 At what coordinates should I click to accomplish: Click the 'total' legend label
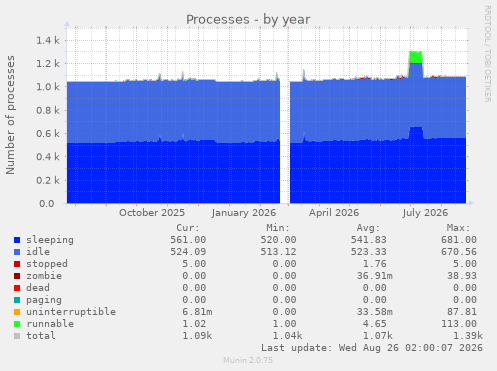[x=41, y=336]
